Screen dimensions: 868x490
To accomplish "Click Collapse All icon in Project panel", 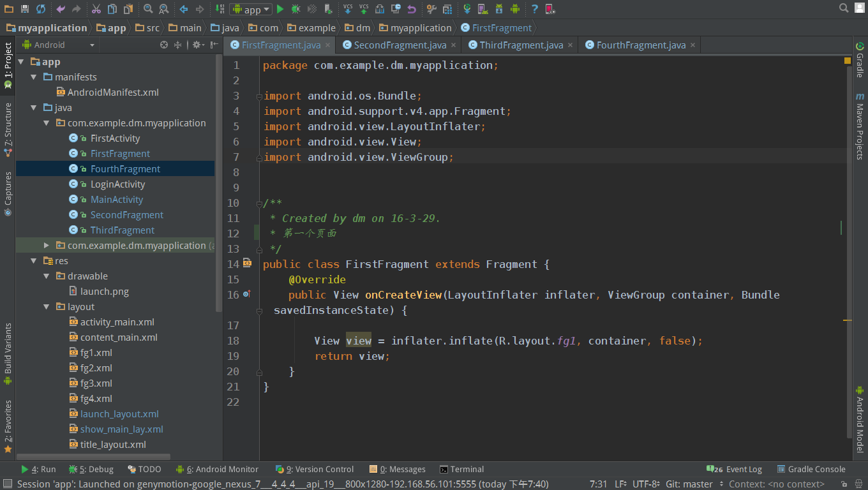I will point(178,45).
